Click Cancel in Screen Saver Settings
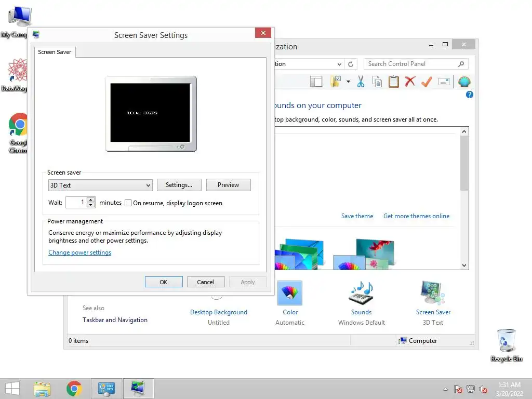The height and width of the screenshot is (399, 532). [x=206, y=282]
